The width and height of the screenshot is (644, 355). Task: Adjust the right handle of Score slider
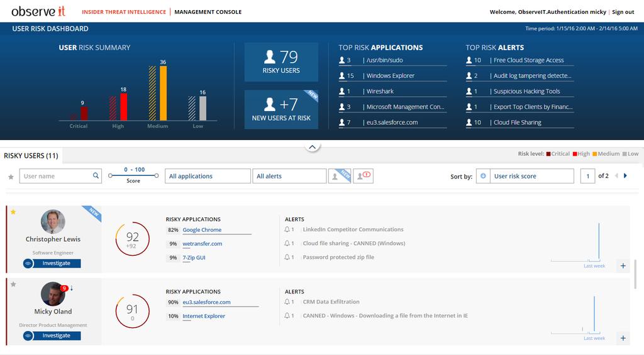[157, 176]
